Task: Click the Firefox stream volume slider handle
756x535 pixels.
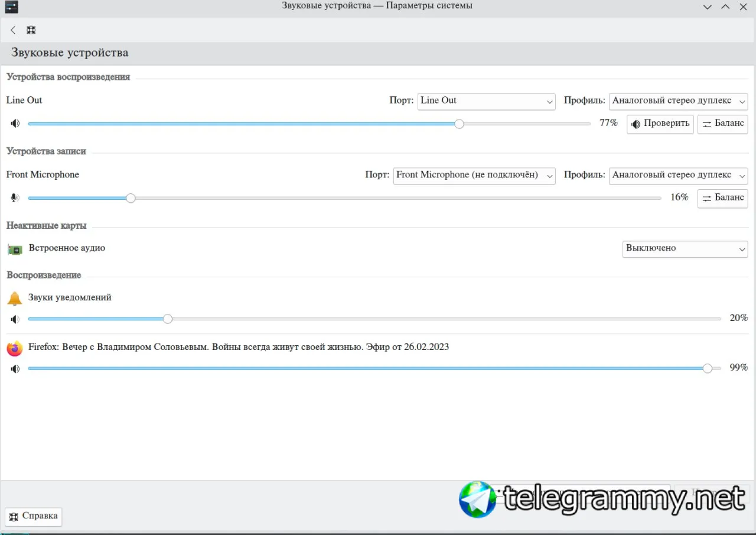Action: point(708,368)
